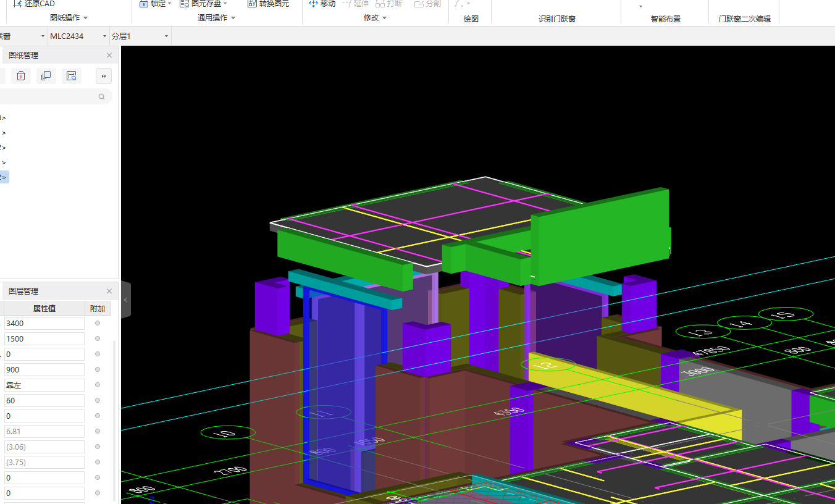Click the 还原CAD tool
The width and height of the screenshot is (835, 504).
pyautogui.click(x=34, y=4)
